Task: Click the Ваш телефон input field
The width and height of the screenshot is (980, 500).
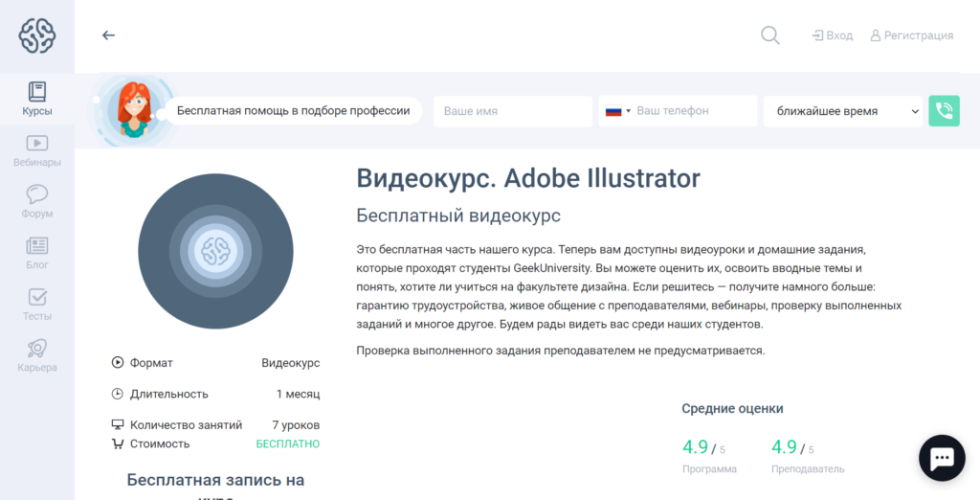Action: pyautogui.click(x=693, y=111)
